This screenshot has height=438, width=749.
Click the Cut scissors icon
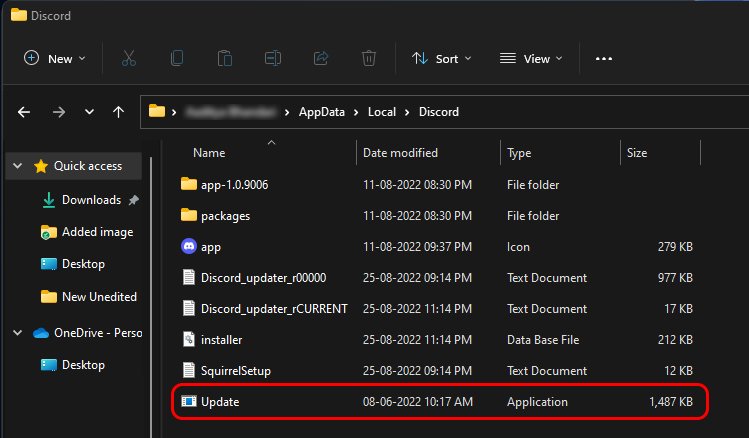tap(128, 59)
